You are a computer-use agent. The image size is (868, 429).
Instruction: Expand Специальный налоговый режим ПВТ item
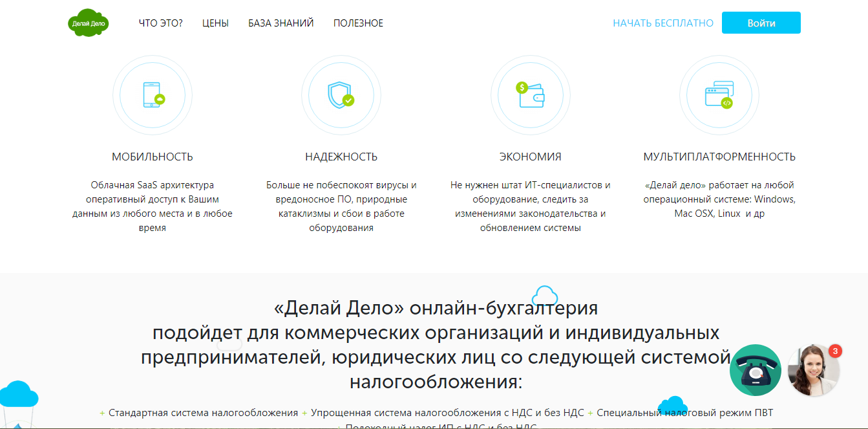pyautogui.click(x=685, y=412)
